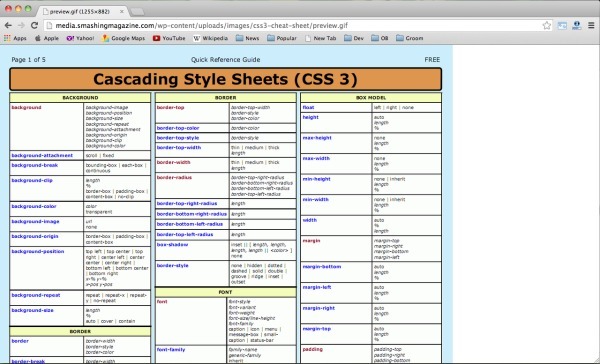Click the 'box-shadow' property
Screen dimensions: 600x364
[172, 245]
